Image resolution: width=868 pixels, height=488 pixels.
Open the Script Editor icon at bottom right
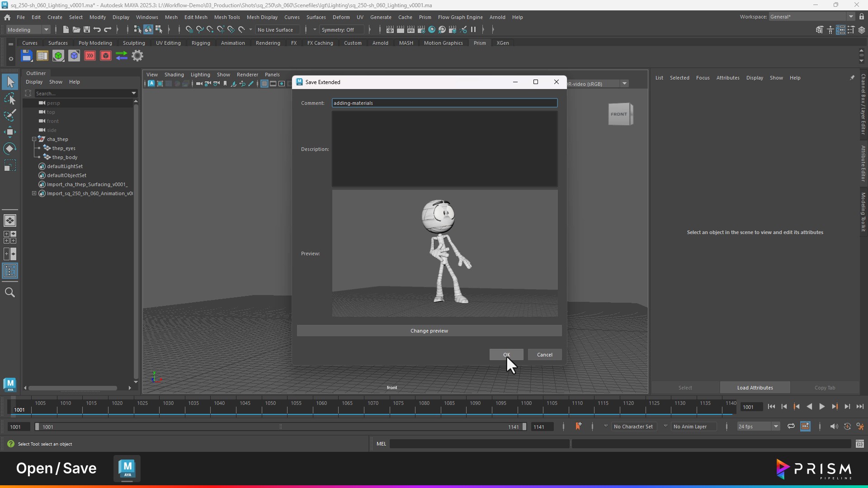(x=860, y=444)
